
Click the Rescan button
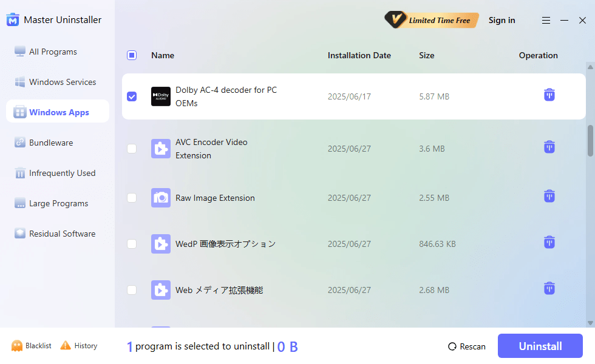[x=467, y=346]
